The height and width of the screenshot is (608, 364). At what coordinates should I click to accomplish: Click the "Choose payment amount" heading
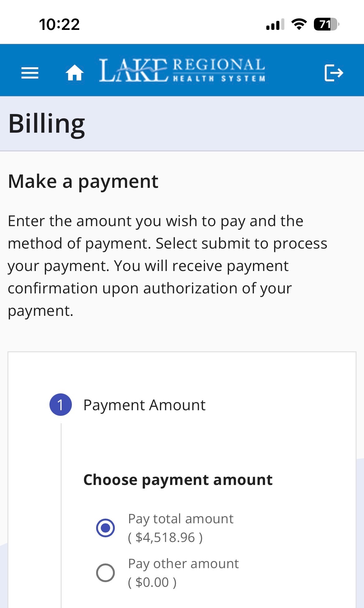click(178, 480)
